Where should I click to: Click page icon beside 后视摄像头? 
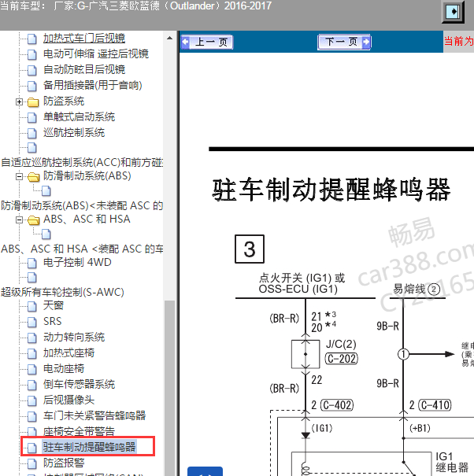pos(32,401)
